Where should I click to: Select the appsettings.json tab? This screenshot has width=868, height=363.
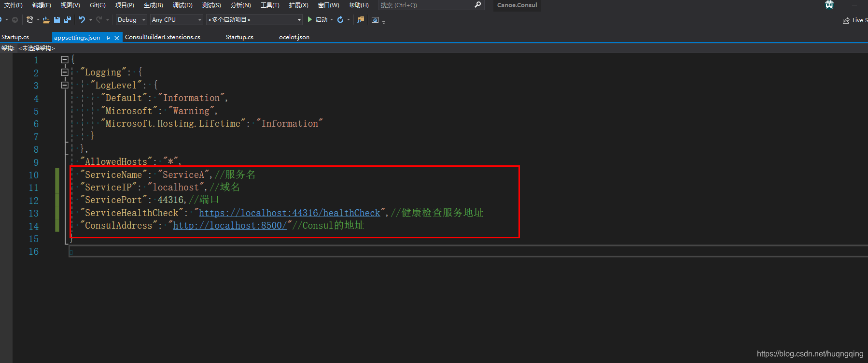click(77, 38)
